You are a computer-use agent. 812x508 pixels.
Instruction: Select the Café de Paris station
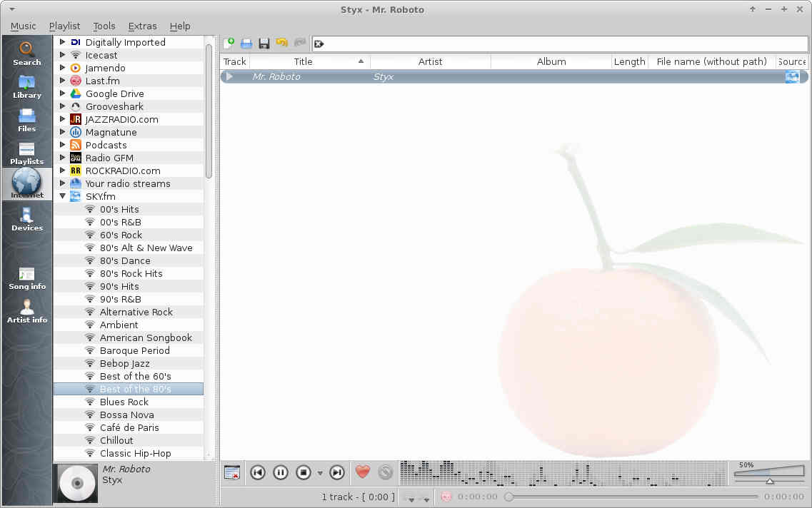click(x=129, y=428)
